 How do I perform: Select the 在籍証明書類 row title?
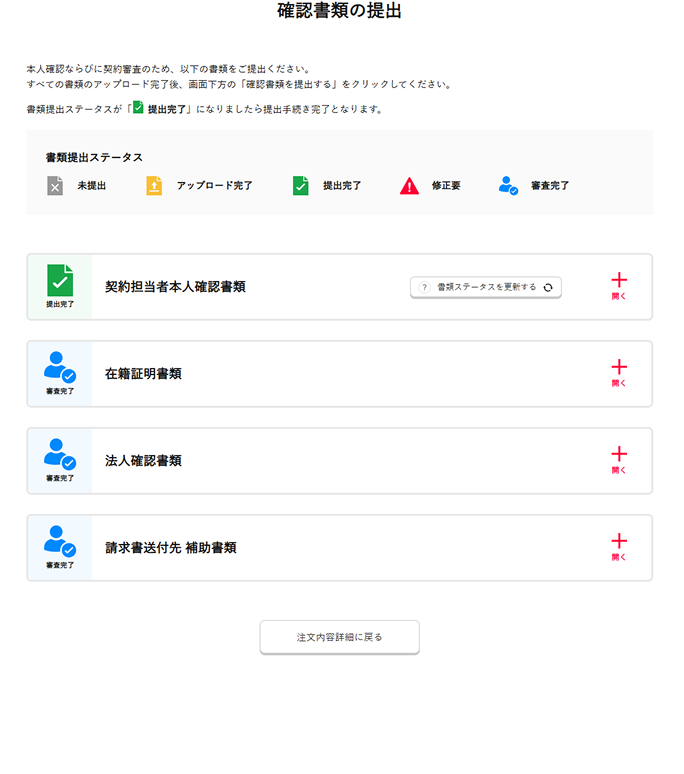click(143, 374)
